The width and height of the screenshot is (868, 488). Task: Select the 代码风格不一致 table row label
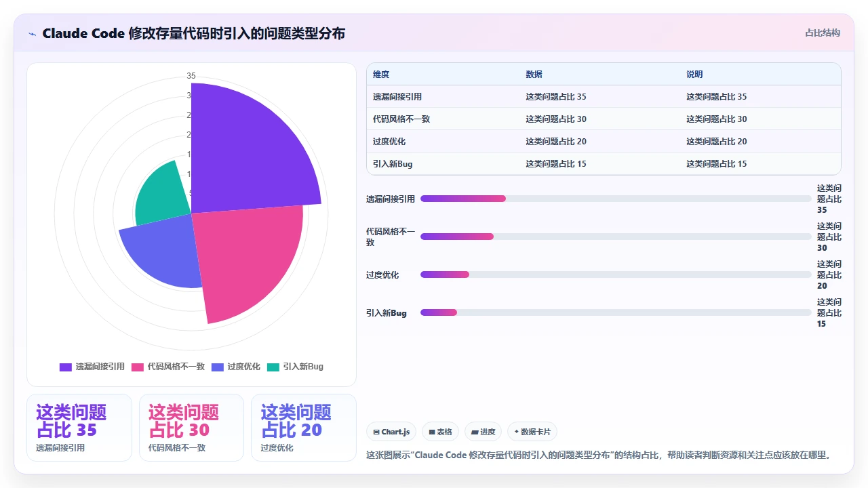401,119
